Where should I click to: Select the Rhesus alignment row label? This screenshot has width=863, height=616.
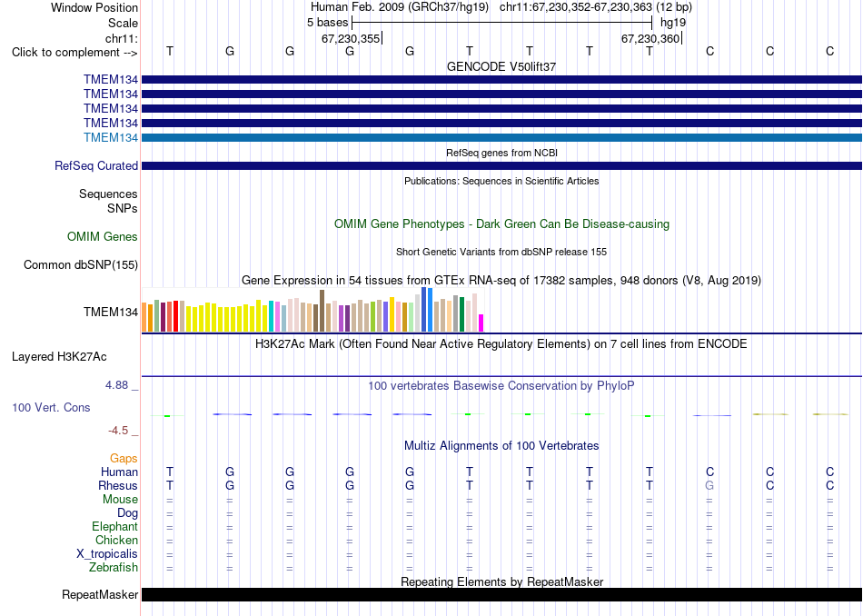(118, 486)
